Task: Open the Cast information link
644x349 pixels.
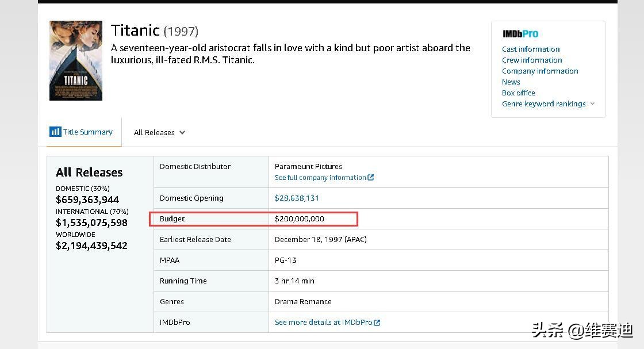Action: pyautogui.click(x=531, y=49)
